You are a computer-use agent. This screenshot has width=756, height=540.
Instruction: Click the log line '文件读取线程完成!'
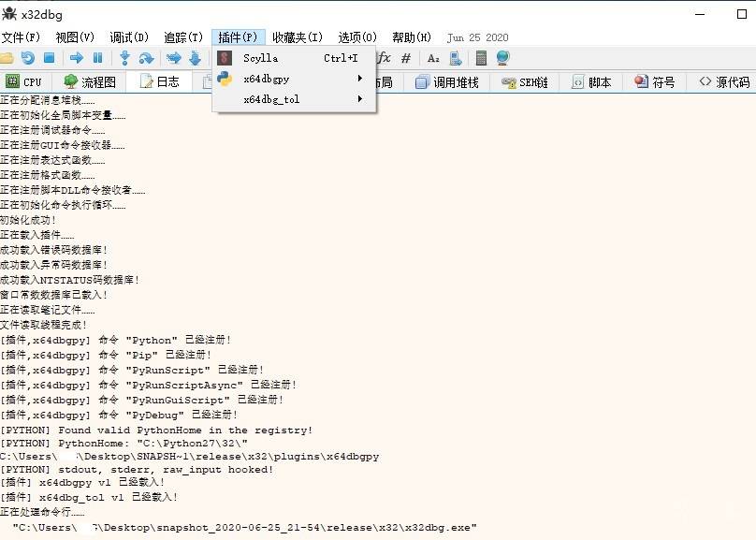43,325
